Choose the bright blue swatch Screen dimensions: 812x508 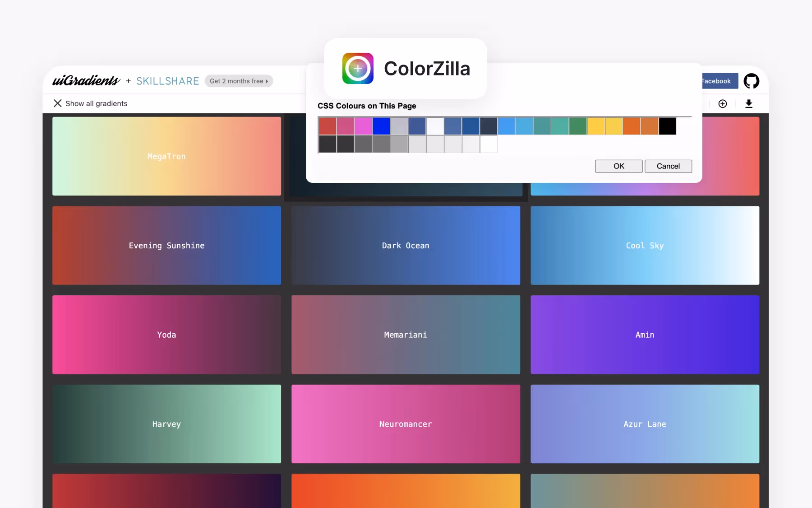381,126
